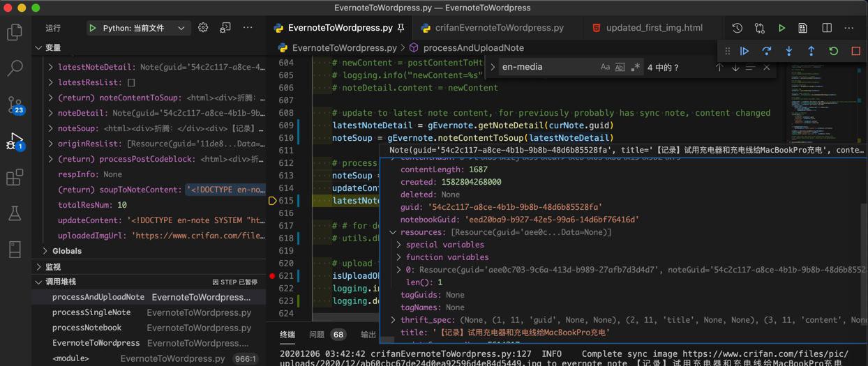This screenshot has height=366, width=868.
Task: Step Into in debug toolbar
Action: (x=789, y=51)
